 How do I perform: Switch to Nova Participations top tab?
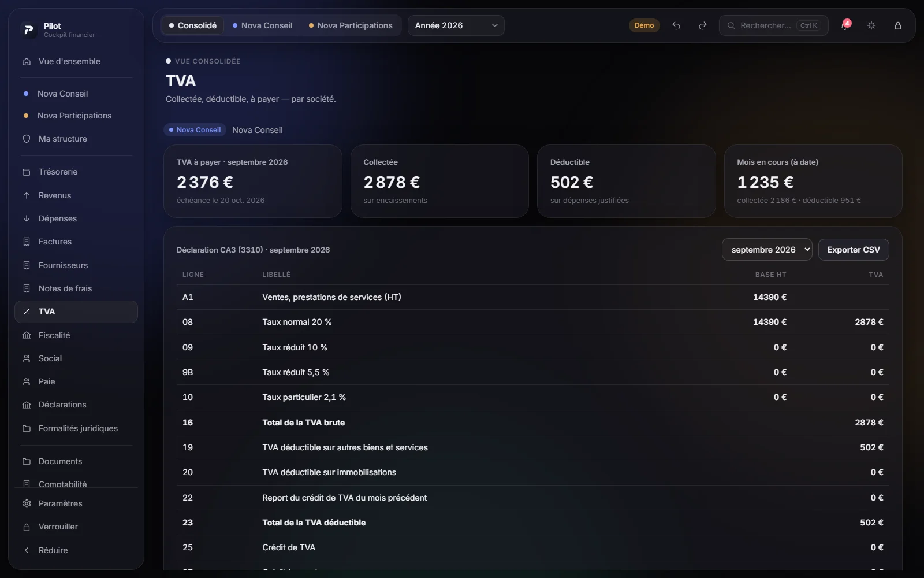(351, 25)
